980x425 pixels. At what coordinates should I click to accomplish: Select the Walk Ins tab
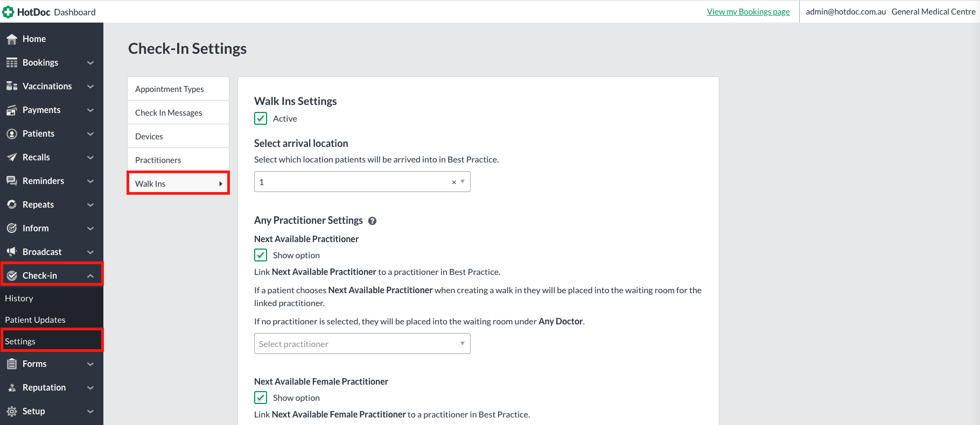178,183
